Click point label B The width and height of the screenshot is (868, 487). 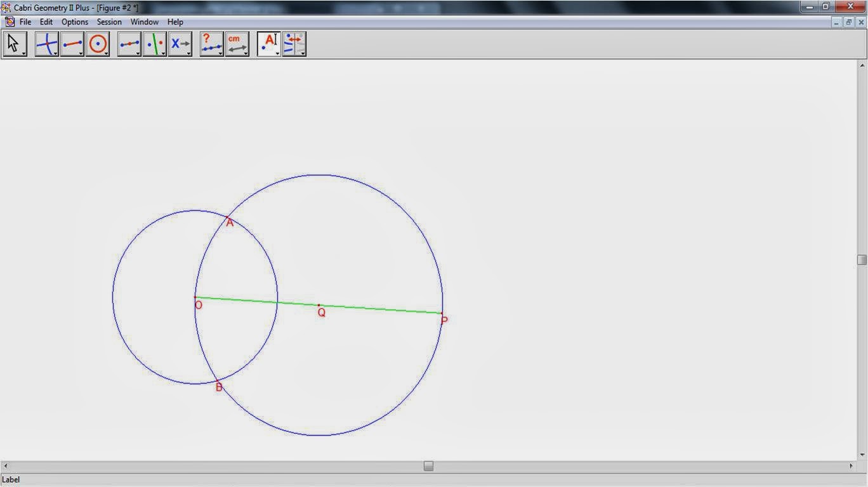[219, 387]
